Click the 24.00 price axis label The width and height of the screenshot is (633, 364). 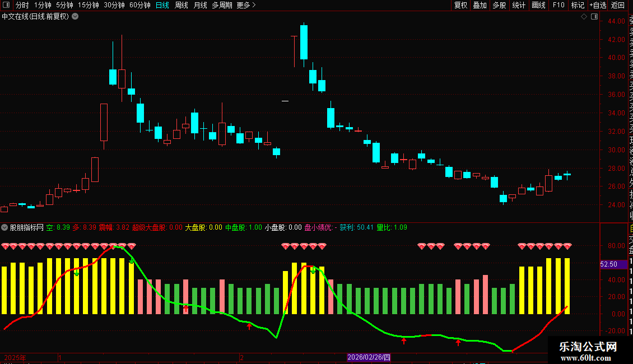tap(616, 205)
